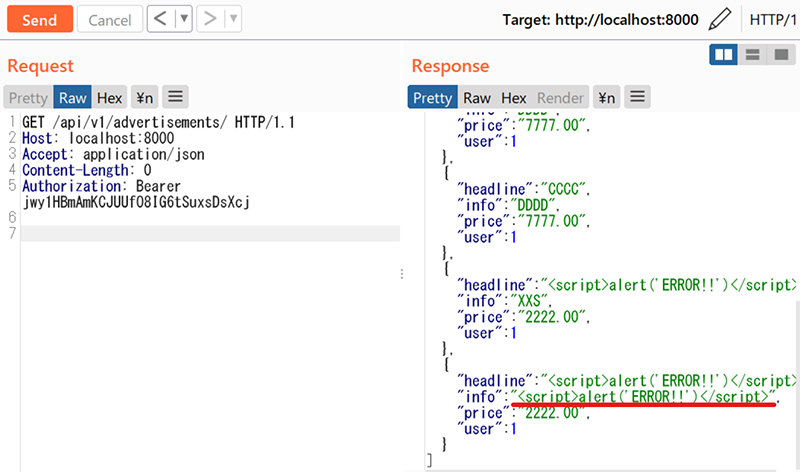The width and height of the screenshot is (800, 472).
Task: Edit target with the pencil icon
Action: pyautogui.click(x=719, y=19)
